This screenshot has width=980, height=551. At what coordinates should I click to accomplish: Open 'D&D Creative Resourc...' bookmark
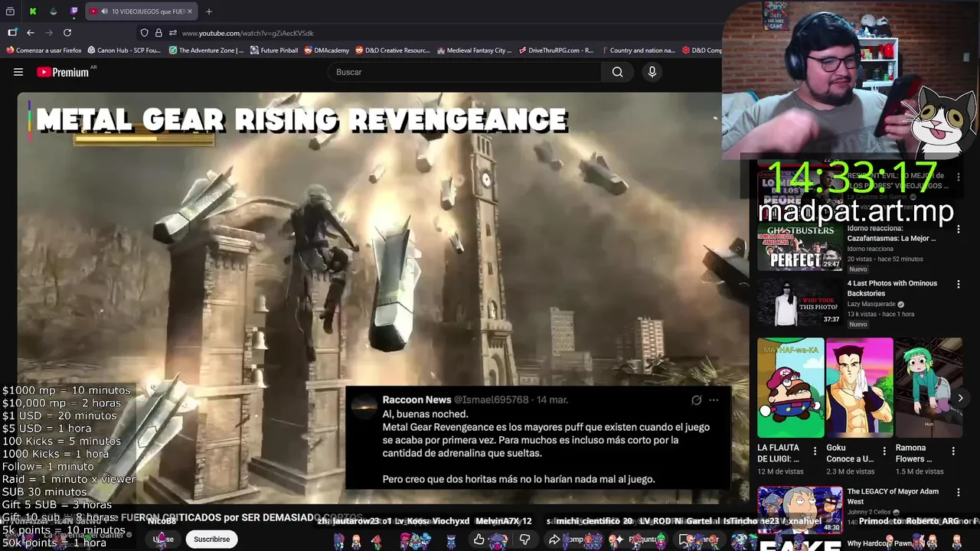(x=392, y=51)
